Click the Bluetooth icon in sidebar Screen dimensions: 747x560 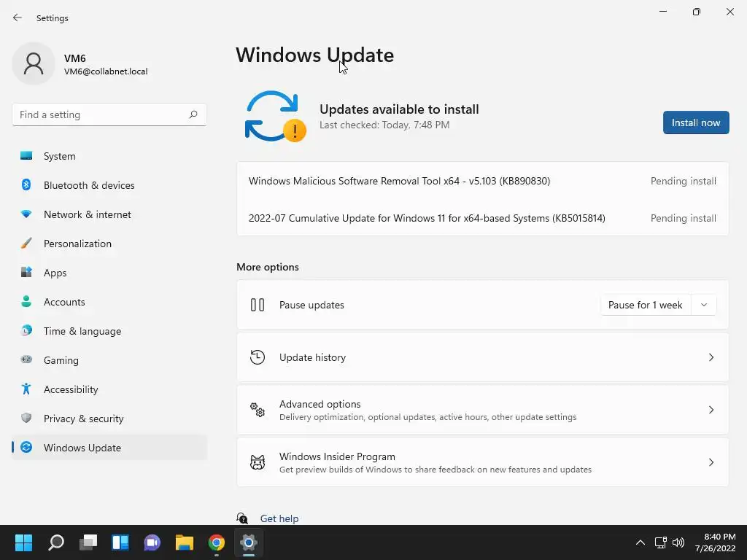[x=26, y=184]
